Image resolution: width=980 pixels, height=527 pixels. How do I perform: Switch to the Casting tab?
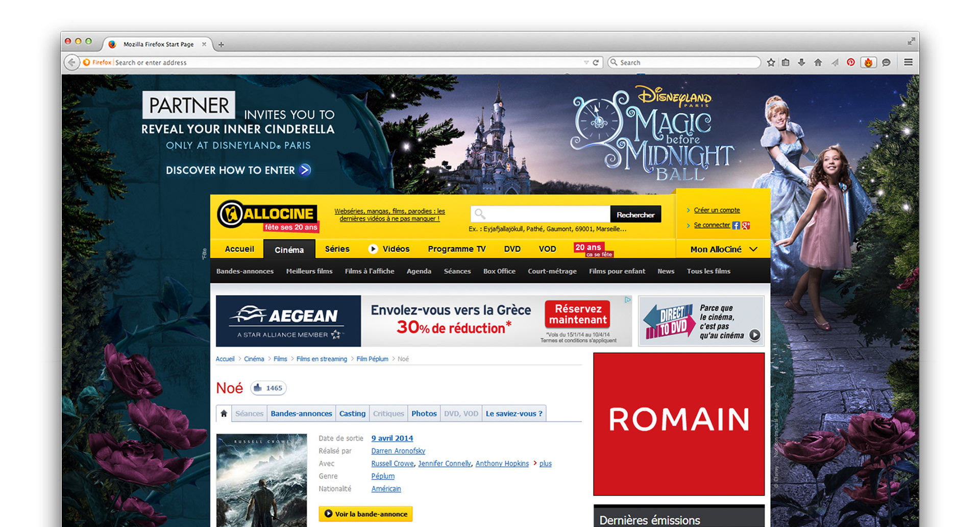click(x=352, y=414)
